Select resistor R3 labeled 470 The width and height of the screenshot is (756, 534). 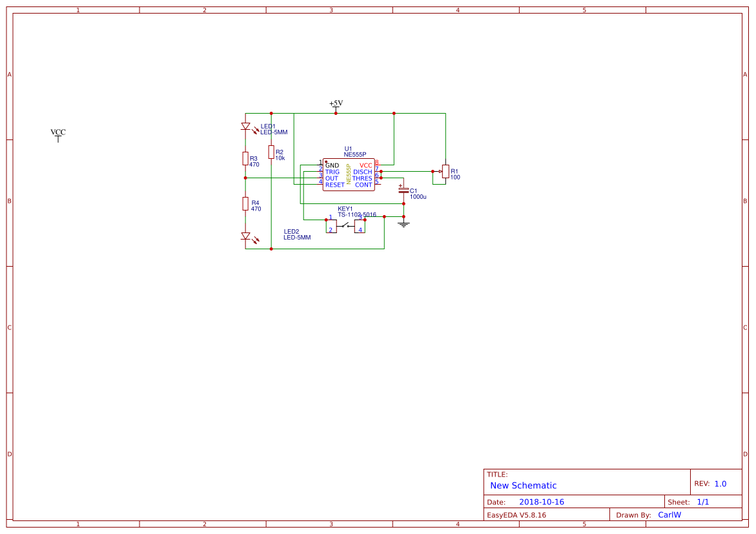pos(245,158)
